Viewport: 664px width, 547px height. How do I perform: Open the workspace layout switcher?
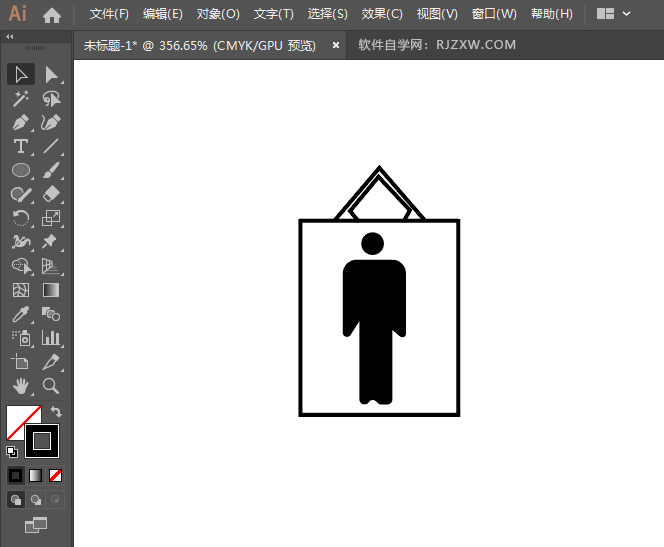[x=605, y=14]
